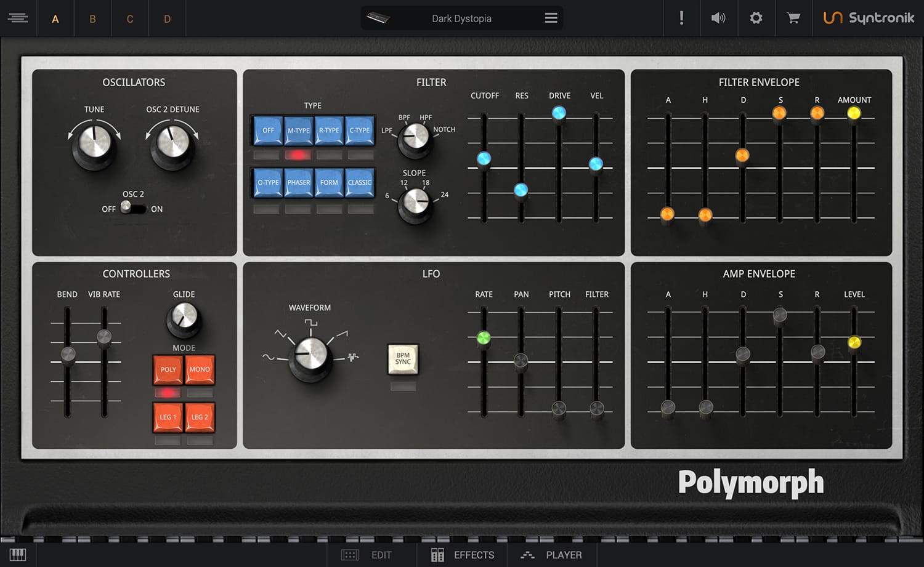Click the Syntronik logo
924x567 pixels.
869,18
